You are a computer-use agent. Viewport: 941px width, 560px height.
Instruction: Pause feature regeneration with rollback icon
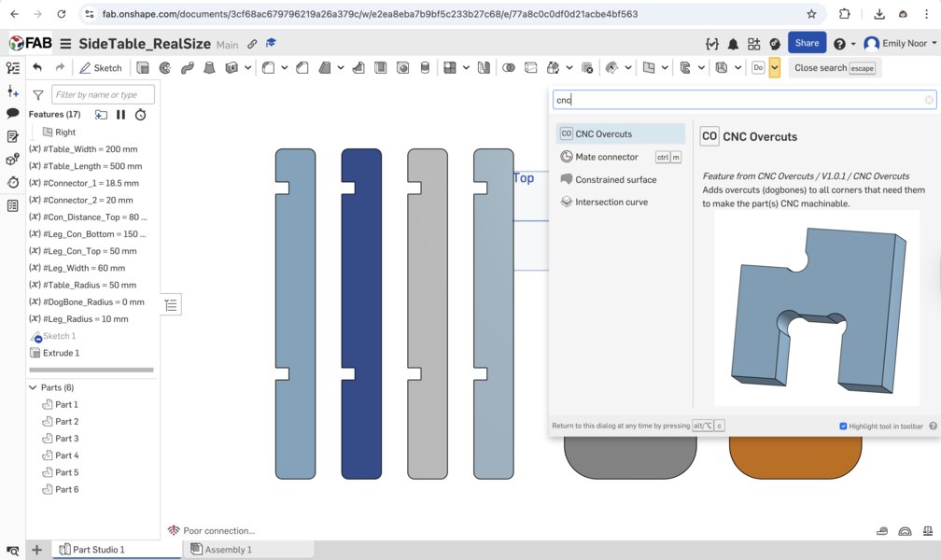pos(120,115)
